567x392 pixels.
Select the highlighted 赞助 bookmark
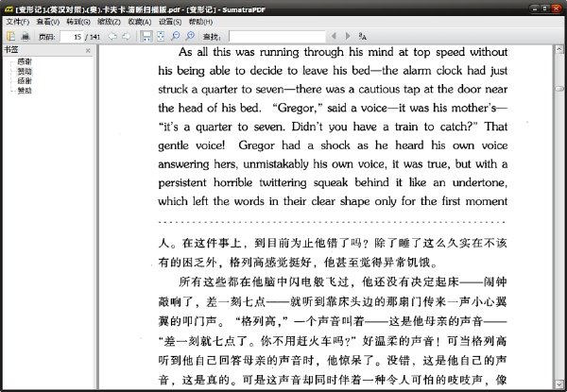pos(25,71)
